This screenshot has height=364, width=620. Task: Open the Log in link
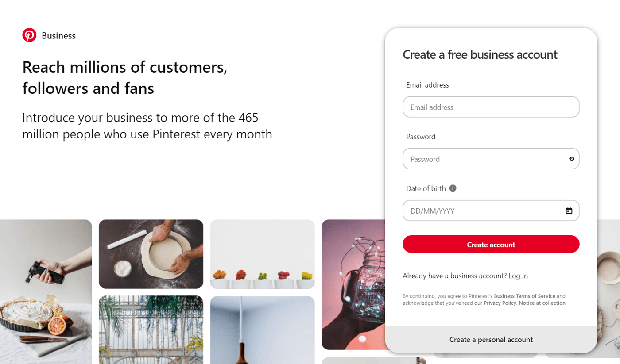coord(518,276)
